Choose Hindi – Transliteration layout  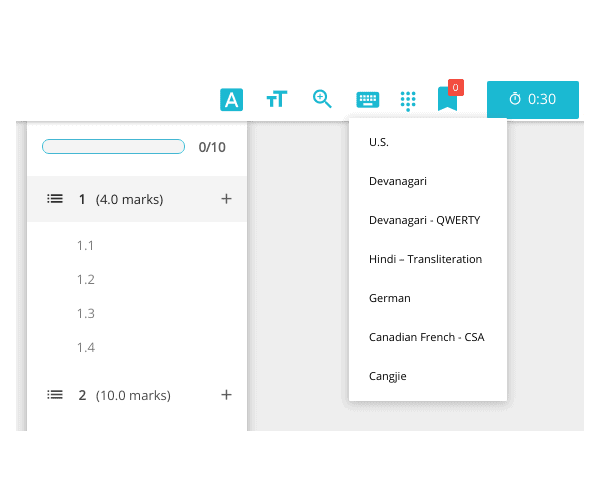(428, 259)
